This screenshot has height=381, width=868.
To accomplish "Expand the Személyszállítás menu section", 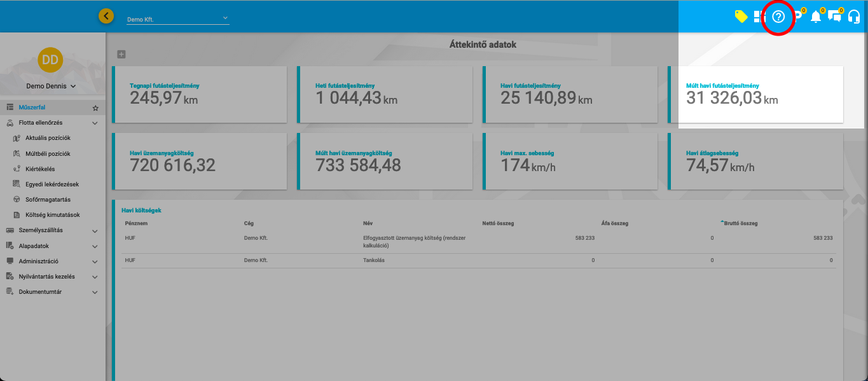I will coord(95,231).
